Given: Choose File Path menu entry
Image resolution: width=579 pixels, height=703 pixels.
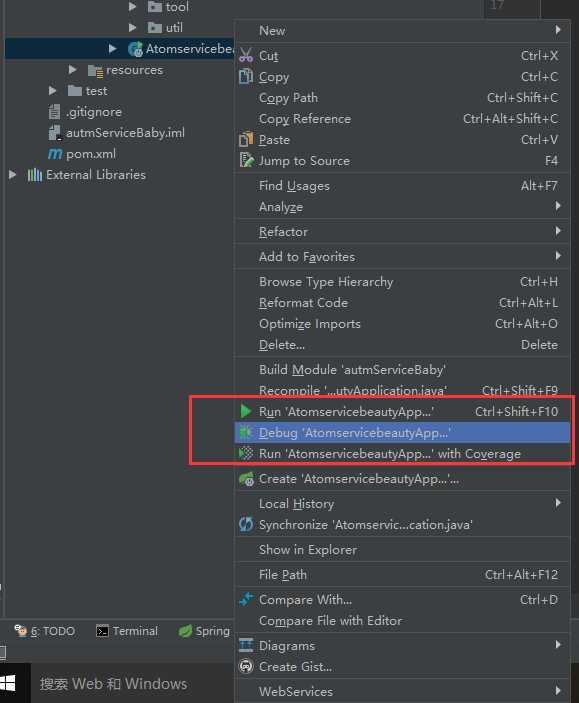Looking at the screenshot, I should click(402, 575).
